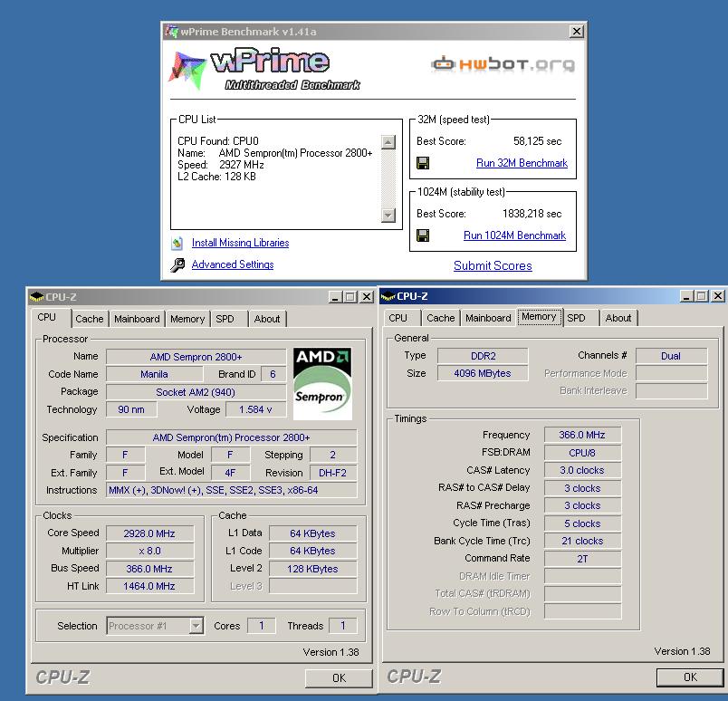The image size is (728, 701).
Task: Click the Package Socket AM2 (940) field
Action: (196, 392)
